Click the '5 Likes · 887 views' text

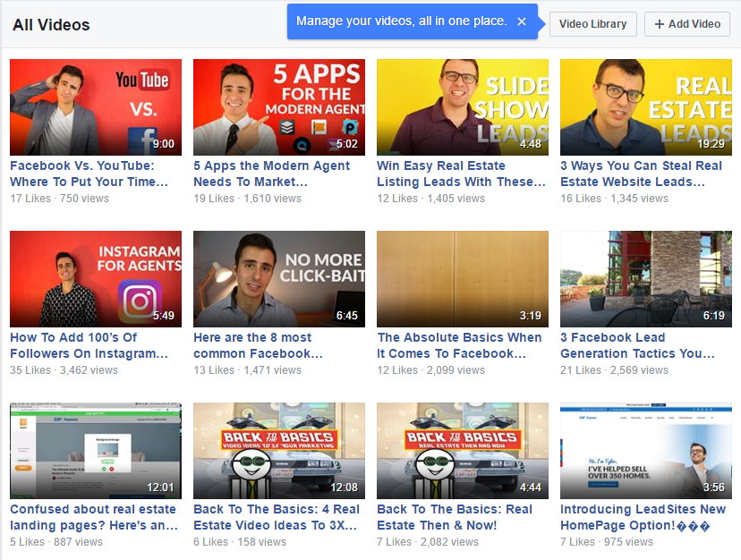56,542
